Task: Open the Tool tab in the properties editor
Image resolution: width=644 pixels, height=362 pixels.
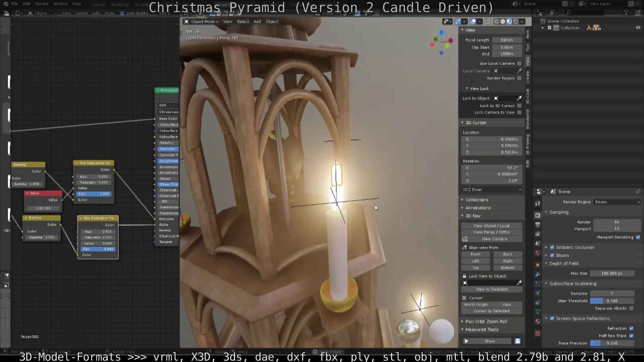Action: tap(538, 203)
